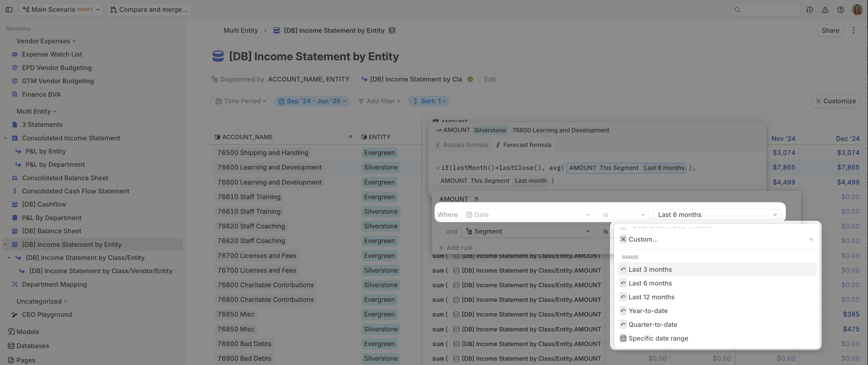868x365 pixels.
Task: Select Last 12 months range option
Action: [651, 297]
